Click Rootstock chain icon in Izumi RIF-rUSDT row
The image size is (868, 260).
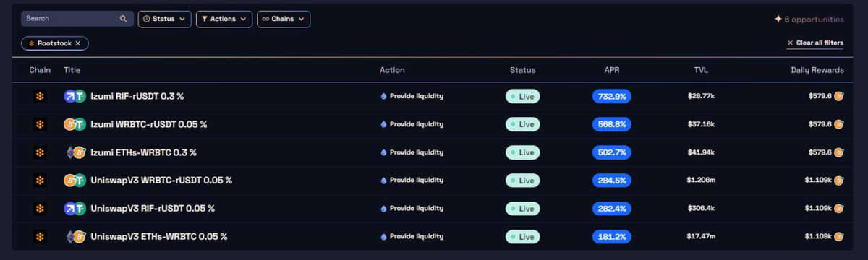pyautogui.click(x=40, y=96)
